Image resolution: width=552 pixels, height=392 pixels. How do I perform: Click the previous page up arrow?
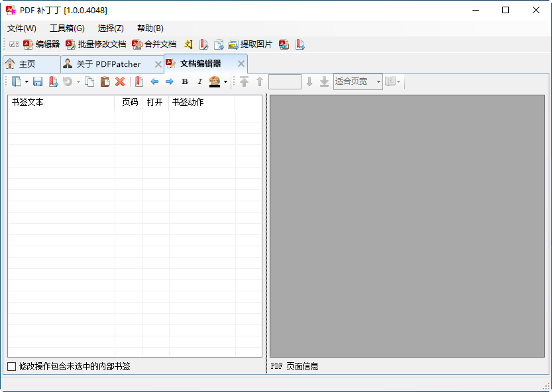pyautogui.click(x=260, y=81)
